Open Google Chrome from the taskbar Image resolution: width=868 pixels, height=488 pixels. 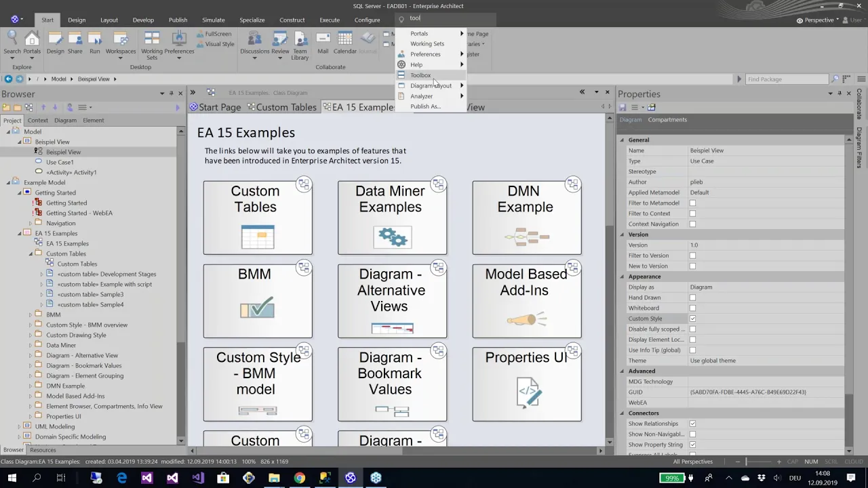tap(299, 478)
